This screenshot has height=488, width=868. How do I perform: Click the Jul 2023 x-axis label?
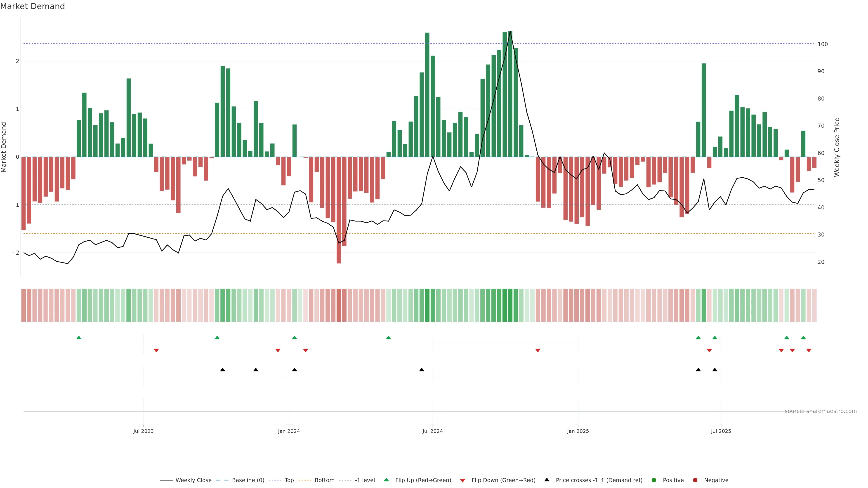[x=143, y=431]
